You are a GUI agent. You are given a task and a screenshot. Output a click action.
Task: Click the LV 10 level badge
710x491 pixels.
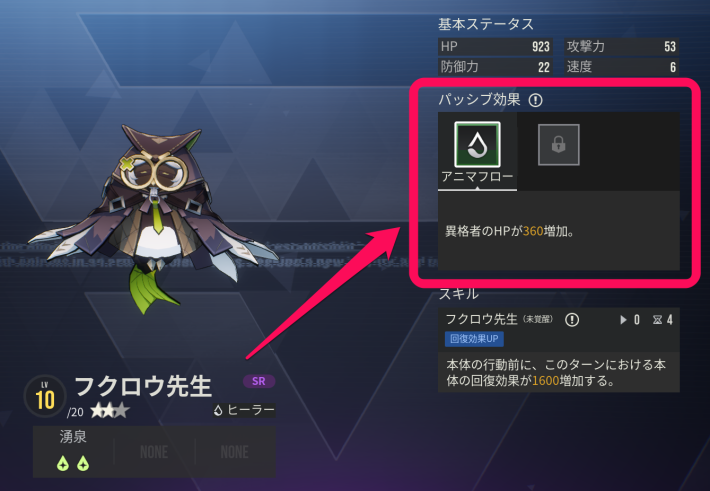click(x=45, y=396)
